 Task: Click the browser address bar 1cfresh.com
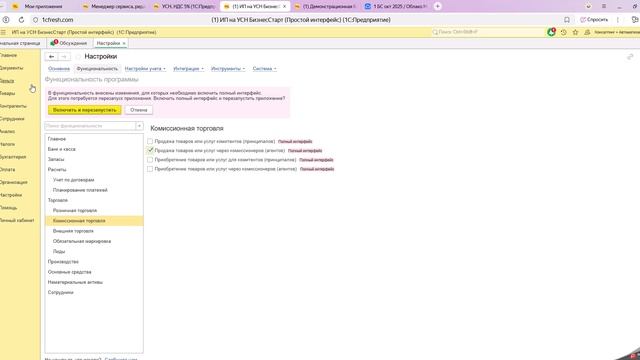coord(58,20)
